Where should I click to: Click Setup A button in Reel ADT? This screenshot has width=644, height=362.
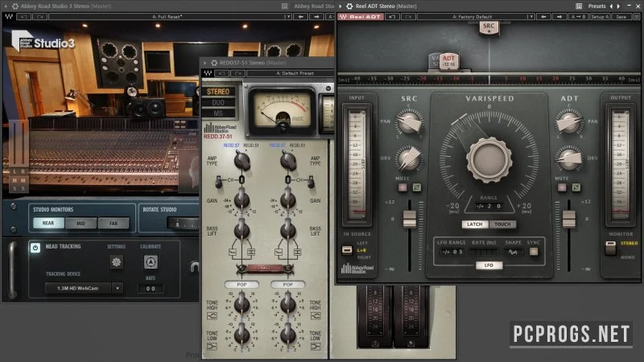click(x=600, y=17)
